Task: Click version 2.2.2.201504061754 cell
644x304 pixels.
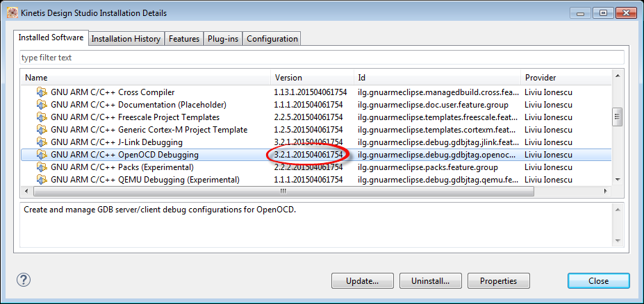Action: [308, 167]
